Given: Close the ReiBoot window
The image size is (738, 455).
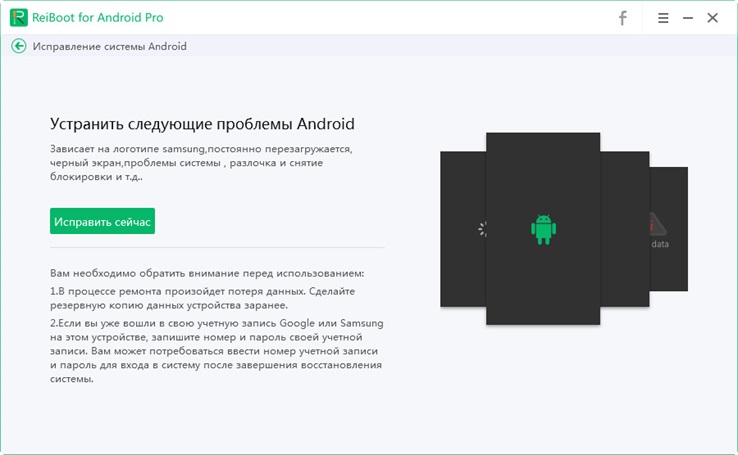Looking at the screenshot, I should pos(712,18).
